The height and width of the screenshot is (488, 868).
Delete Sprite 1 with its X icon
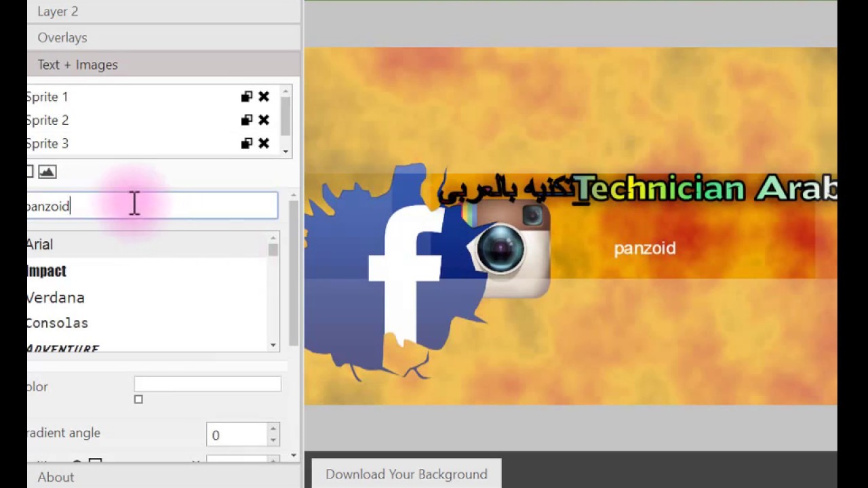(x=264, y=97)
